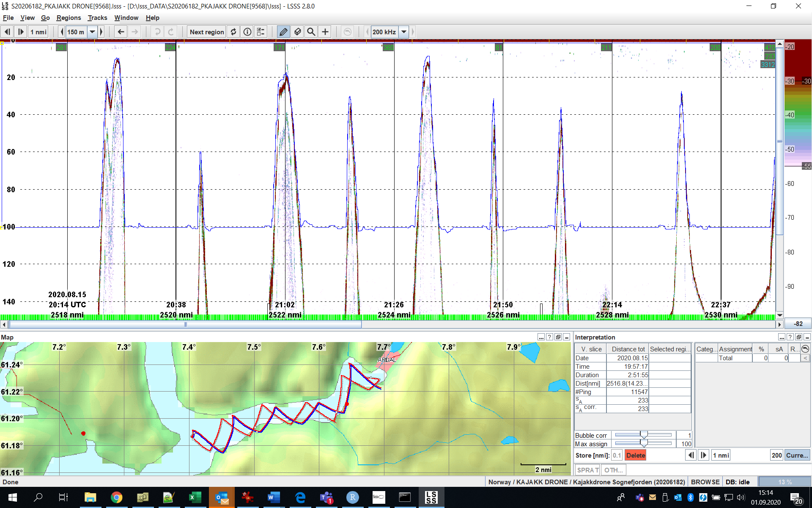
Task: Click the Store nmi input field
Action: coord(617,456)
